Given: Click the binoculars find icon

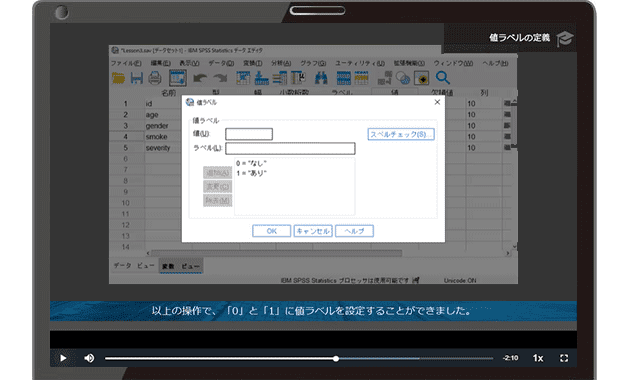Looking at the screenshot, I should (x=321, y=78).
